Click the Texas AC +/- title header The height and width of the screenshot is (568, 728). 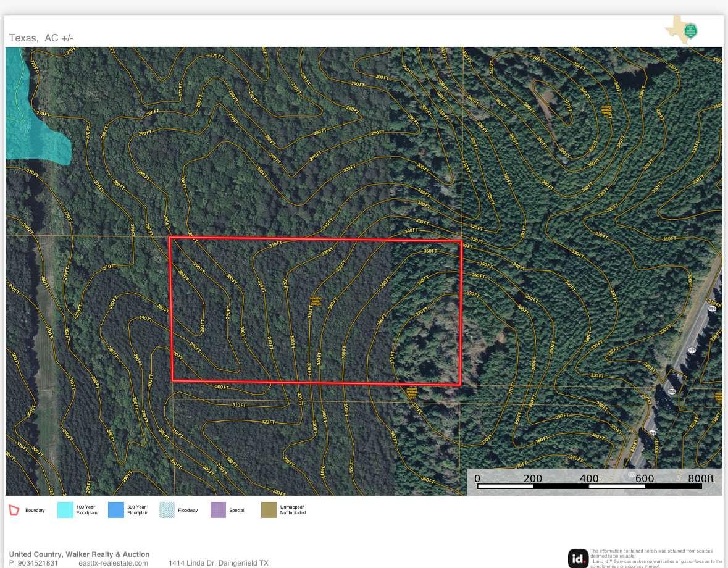(x=41, y=38)
